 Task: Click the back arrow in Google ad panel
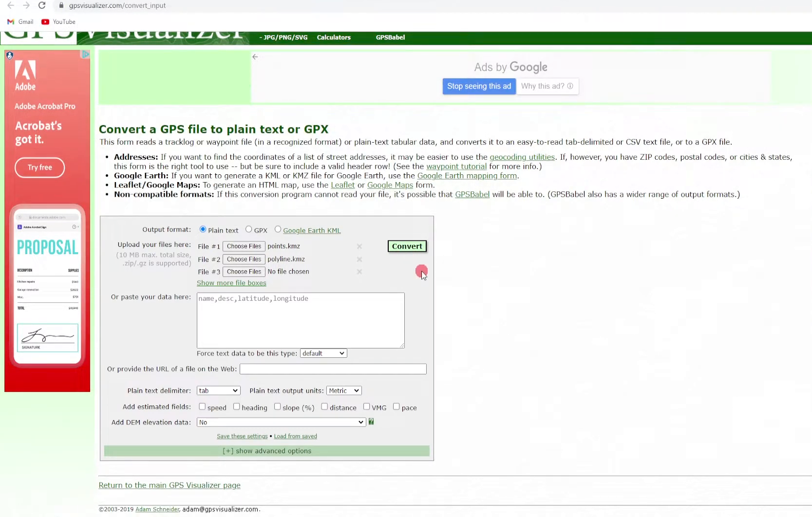(255, 57)
